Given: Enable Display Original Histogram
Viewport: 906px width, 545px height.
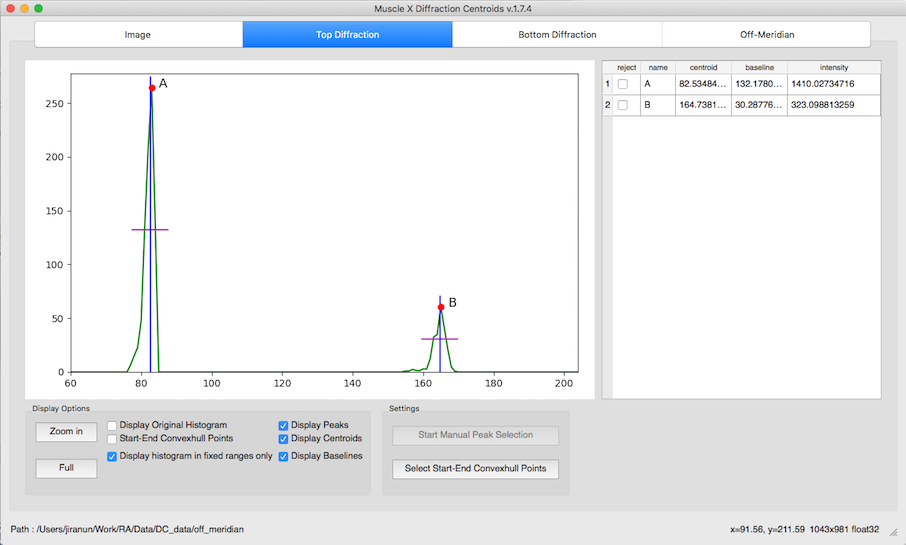Looking at the screenshot, I should (112, 425).
